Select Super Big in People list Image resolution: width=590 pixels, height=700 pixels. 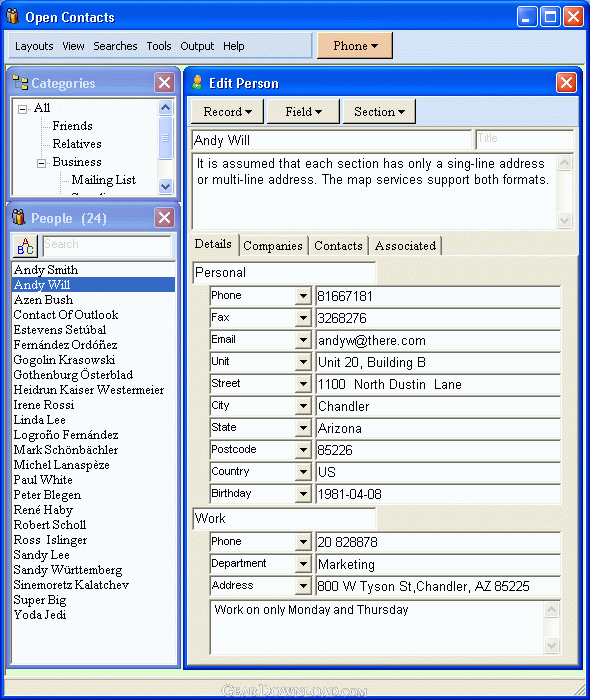click(93, 600)
